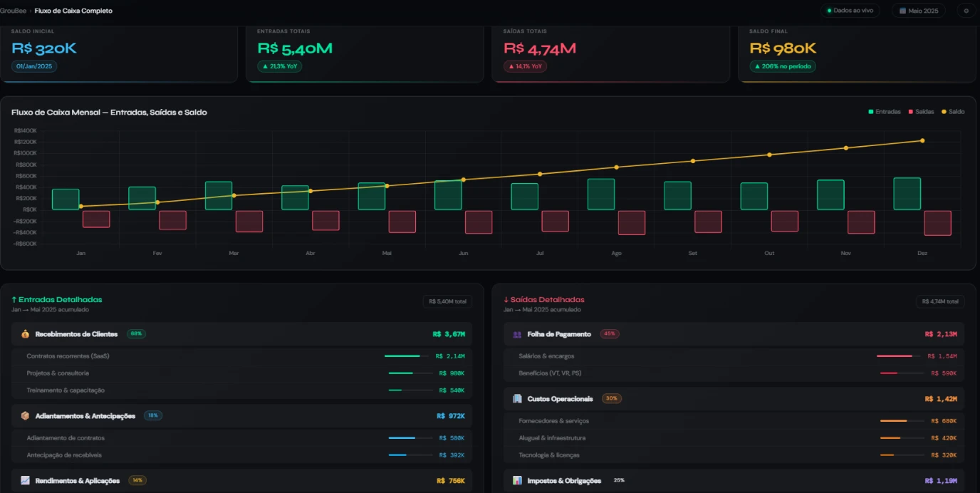
Task: Select Fluxo de Caixa Completo breadcrumb
Action: click(x=73, y=11)
